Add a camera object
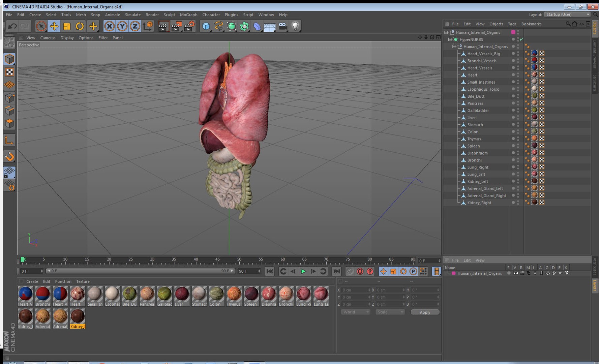Viewport: 599px width, 364px height. click(282, 26)
